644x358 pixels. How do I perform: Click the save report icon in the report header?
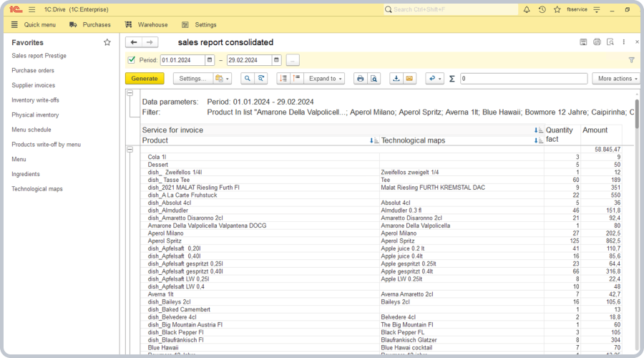(583, 42)
